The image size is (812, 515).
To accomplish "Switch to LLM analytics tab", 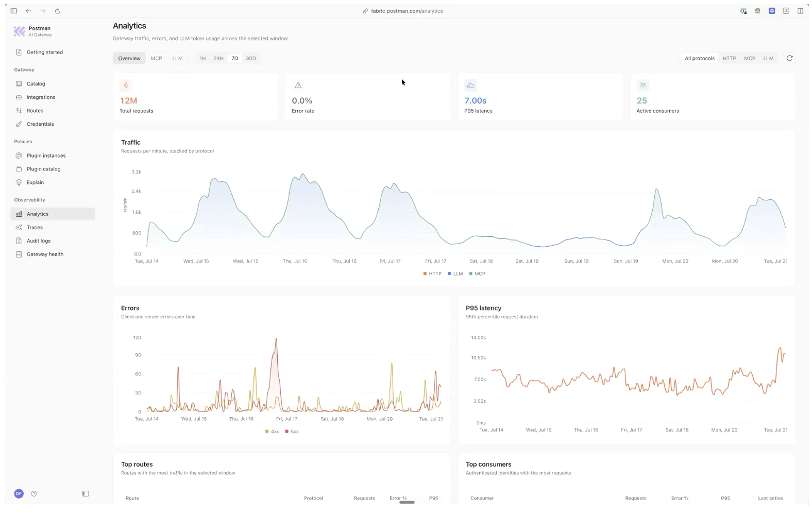I will (177, 58).
